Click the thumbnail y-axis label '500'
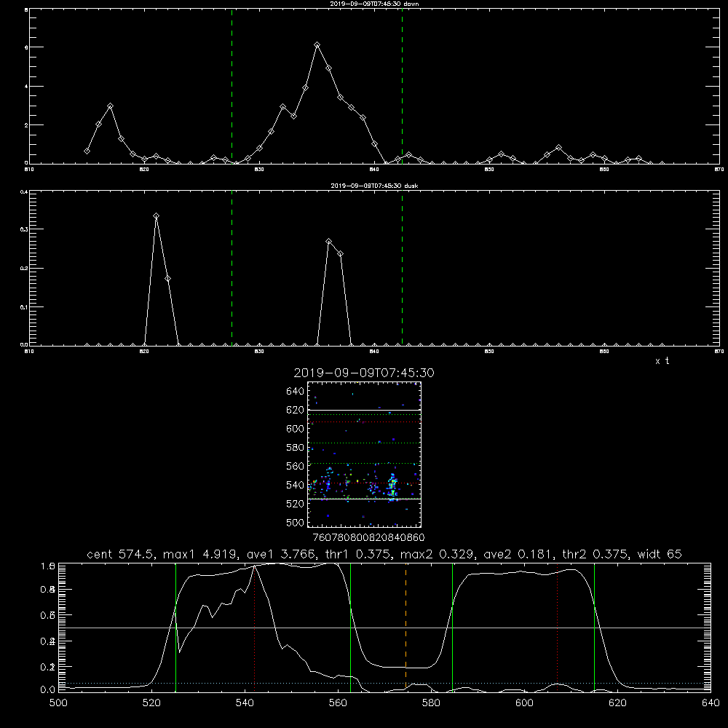Viewport: 728px width, 728px height. [296, 522]
